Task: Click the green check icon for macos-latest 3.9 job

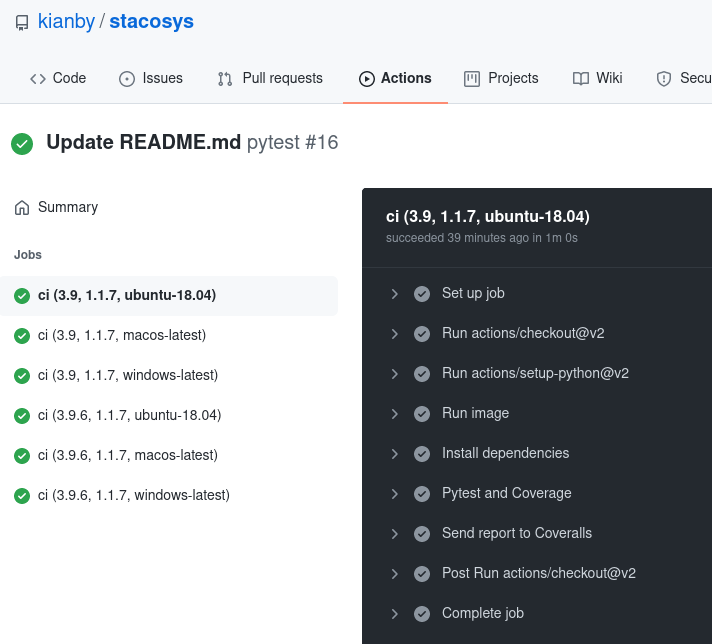Action: click(x=22, y=336)
